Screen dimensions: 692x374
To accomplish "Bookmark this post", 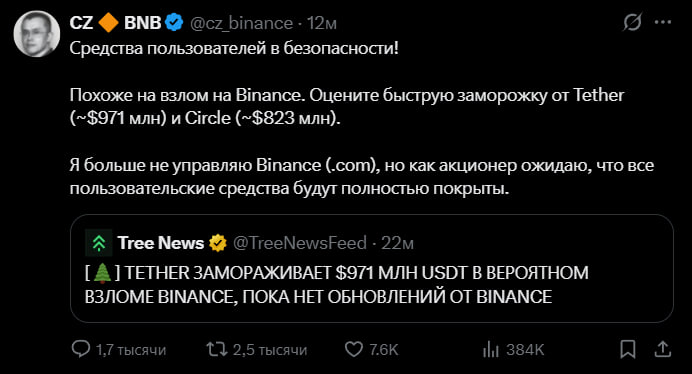I will [628, 349].
